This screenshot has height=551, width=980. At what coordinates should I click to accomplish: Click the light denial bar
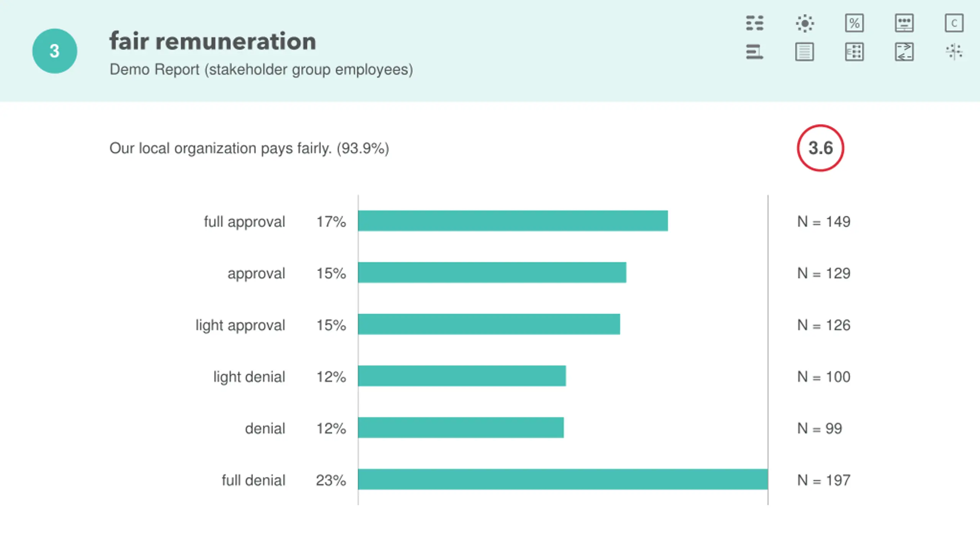pyautogui.click(x=462, y=376)
